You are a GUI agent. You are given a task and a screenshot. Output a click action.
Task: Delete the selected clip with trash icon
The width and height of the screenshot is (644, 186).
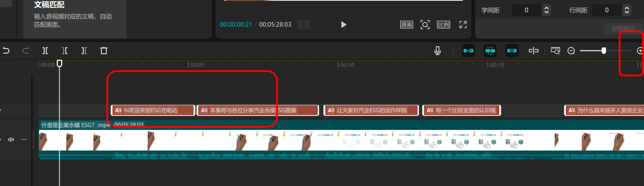[104, 51]
